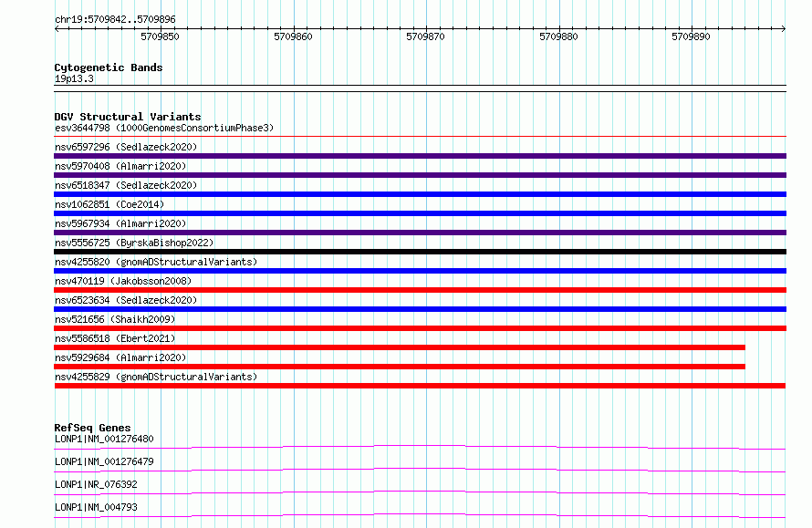Select variant label nsv5586518 (Ebert2021)

point(115,338)
